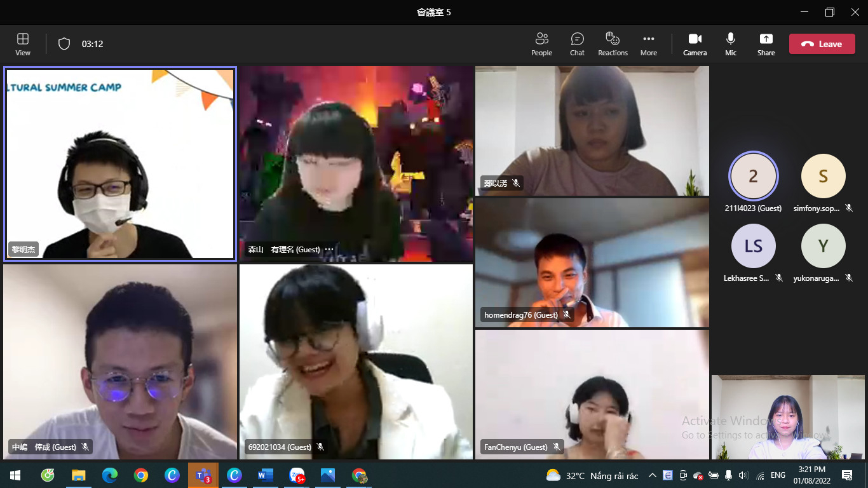868x488 pixels.
Task: Leave the meeting
Action: click(x=823, y=44)
